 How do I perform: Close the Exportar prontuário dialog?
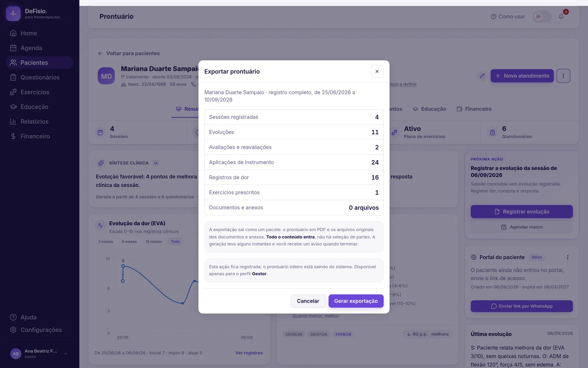(377, 71)
